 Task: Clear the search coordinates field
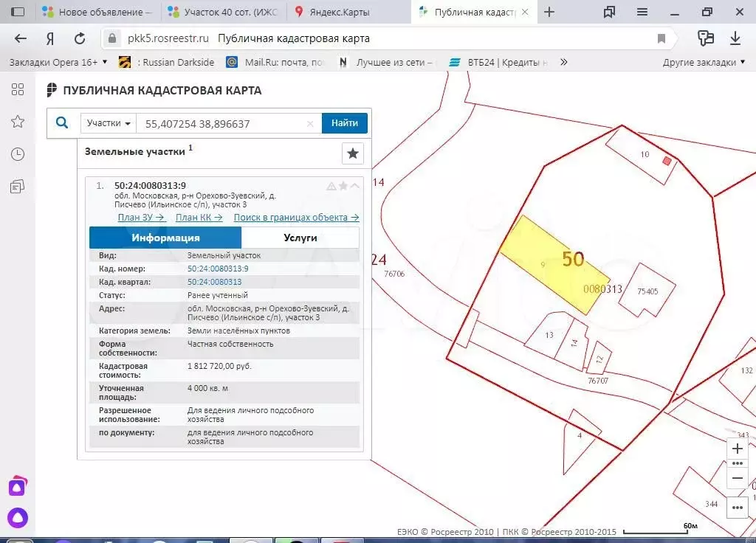coord(310,124)
